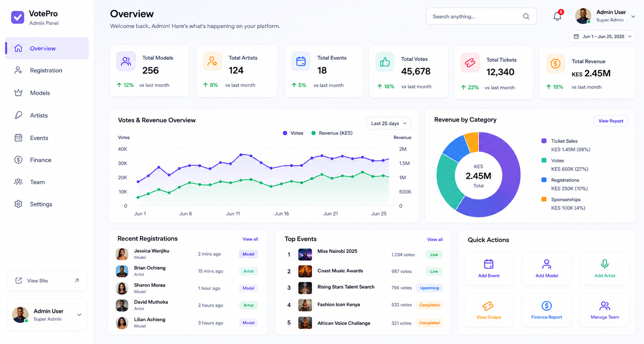The height and width of the screenshot is (344, 644).
Task: Click the Total Votes thumbs-up icon
Action: 385,62
